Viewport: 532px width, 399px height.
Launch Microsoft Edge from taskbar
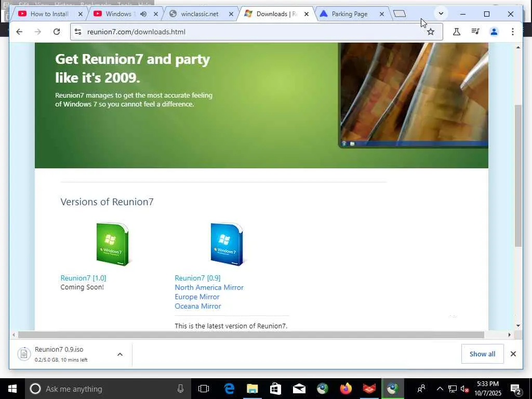point(229,389)
